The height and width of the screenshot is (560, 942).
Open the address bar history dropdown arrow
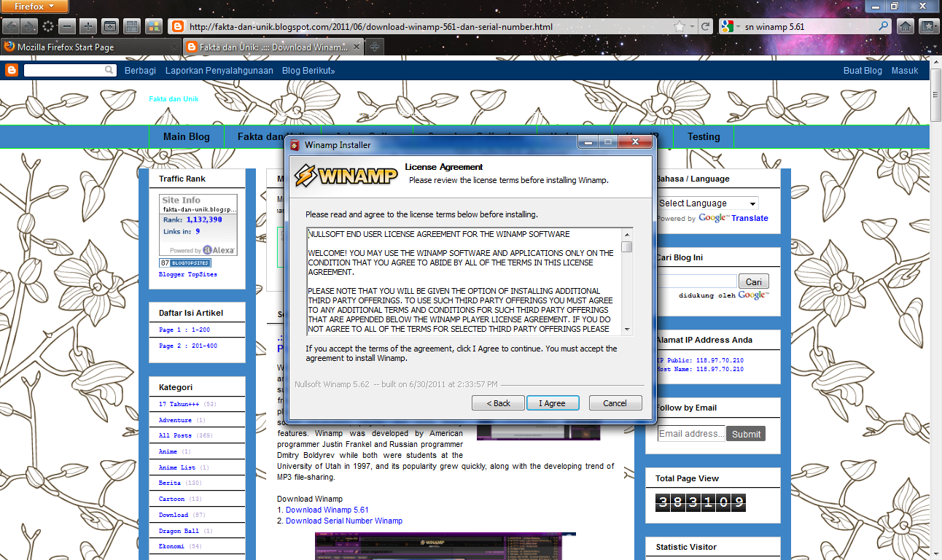point(693,27)
